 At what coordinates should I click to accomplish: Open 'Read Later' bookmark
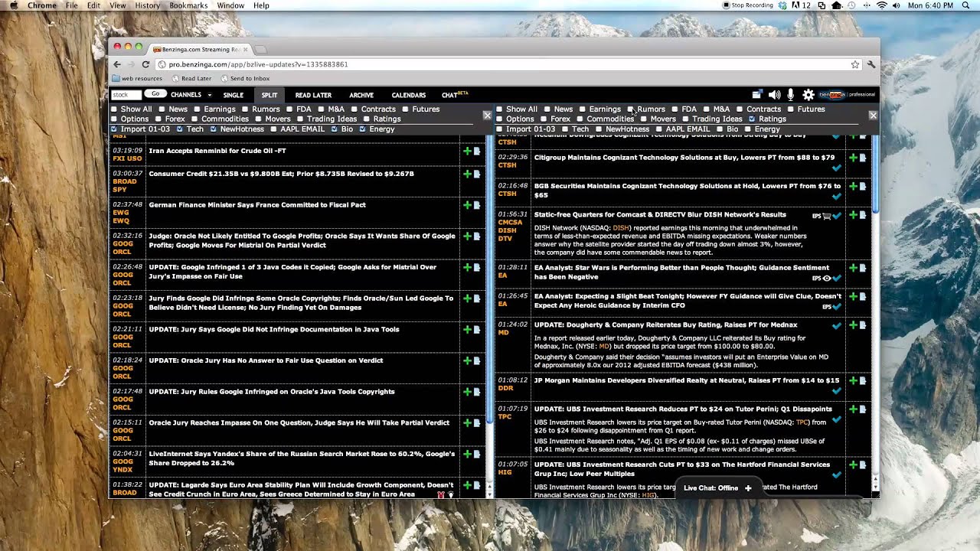(x=191, y=78)
